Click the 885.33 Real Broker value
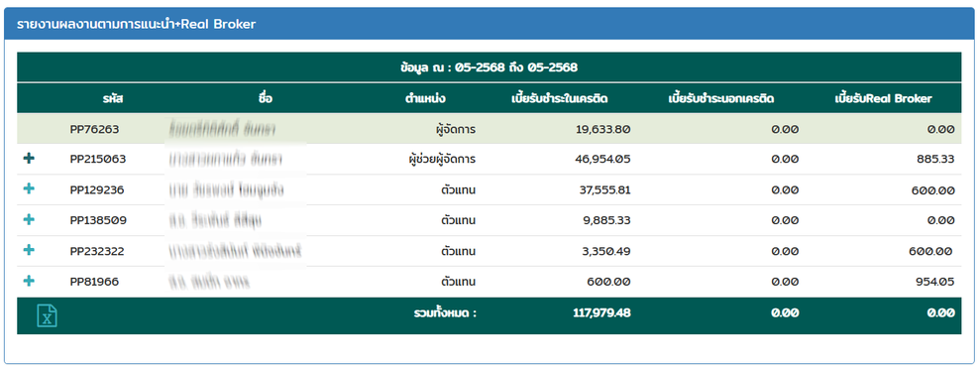 pos(935,159)
